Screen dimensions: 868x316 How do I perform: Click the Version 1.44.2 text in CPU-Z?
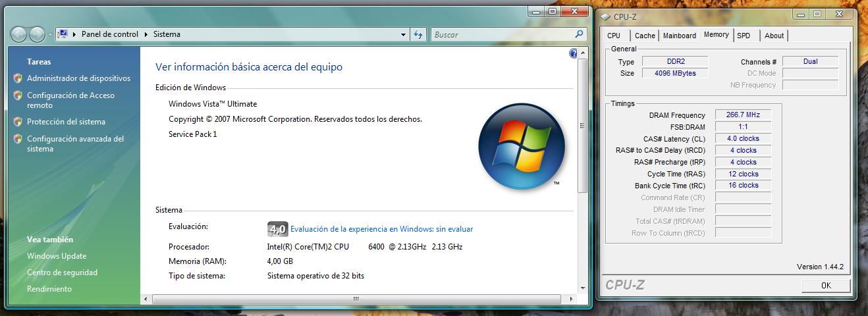tap(820, 267)
